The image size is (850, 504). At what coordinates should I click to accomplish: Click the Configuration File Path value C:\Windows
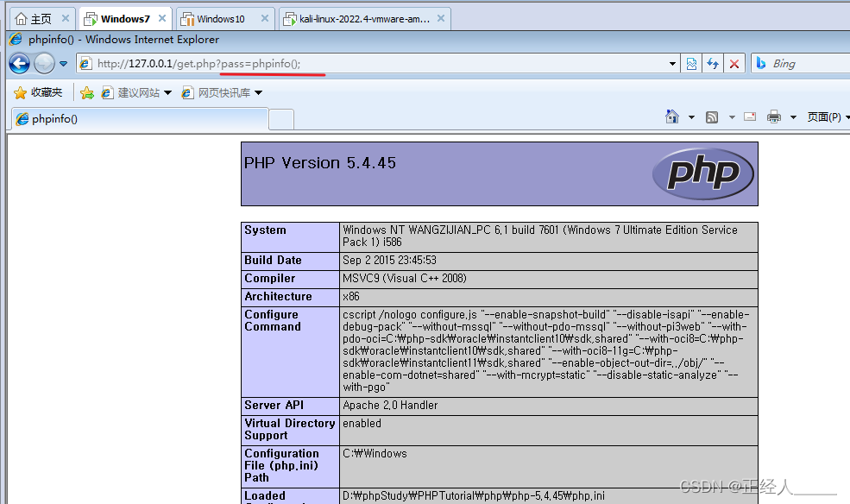pos(375,453)
